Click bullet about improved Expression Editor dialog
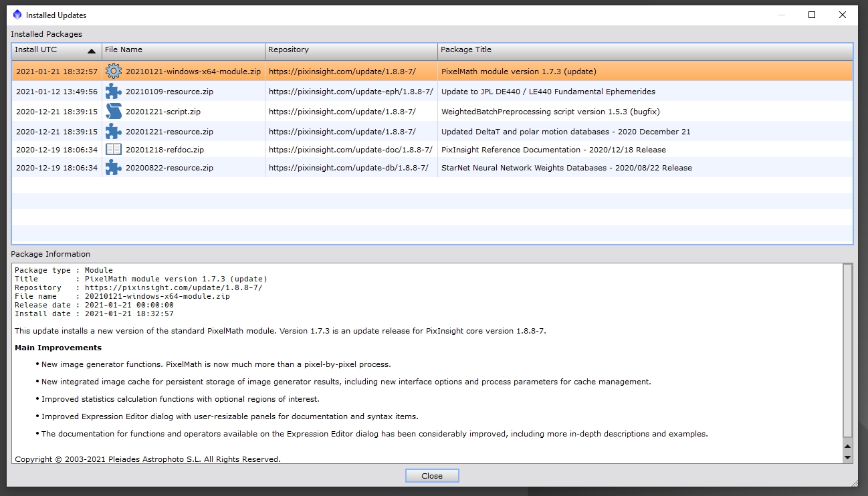 [x=229, y=416]
